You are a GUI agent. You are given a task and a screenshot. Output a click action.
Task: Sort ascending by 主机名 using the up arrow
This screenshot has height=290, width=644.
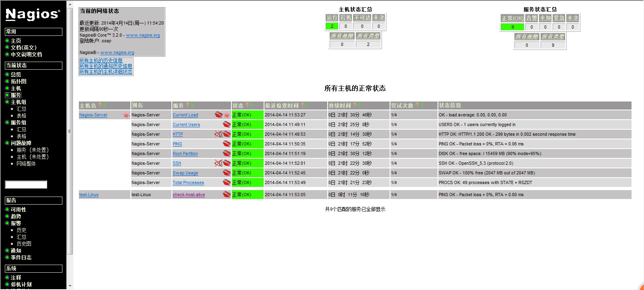pyautogui.click(x=100, y=105)
